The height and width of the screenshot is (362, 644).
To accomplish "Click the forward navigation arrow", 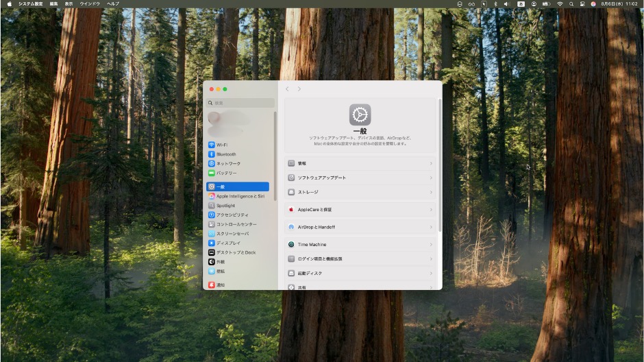I will 299,88.
